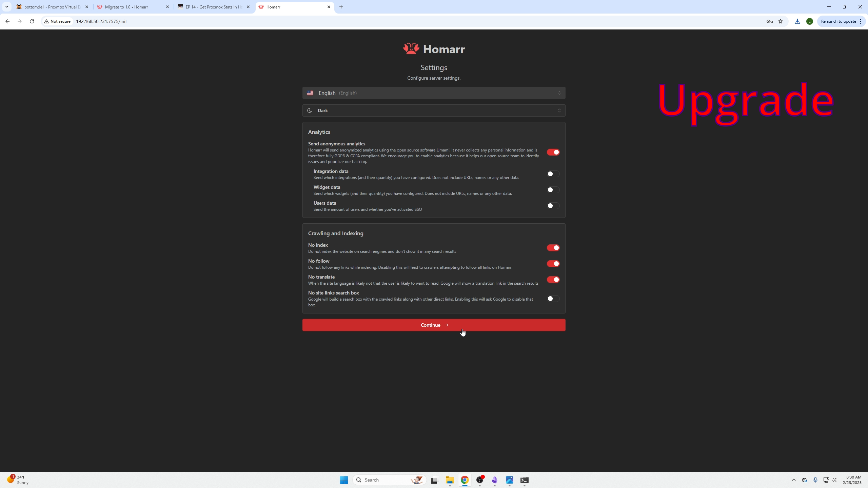
Task: Enable the Integration data toggle
Action: point(553,174)
